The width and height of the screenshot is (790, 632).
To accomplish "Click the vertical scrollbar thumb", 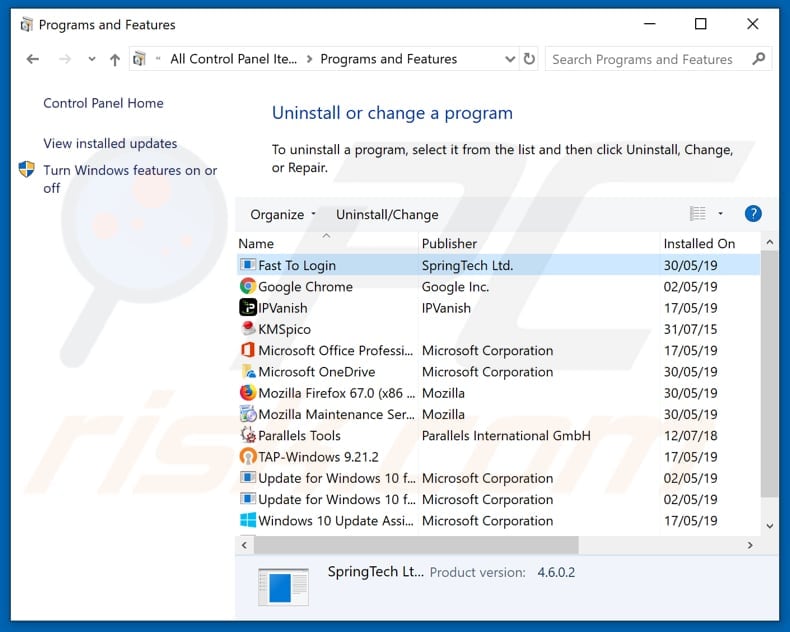I will coord(769,374).
